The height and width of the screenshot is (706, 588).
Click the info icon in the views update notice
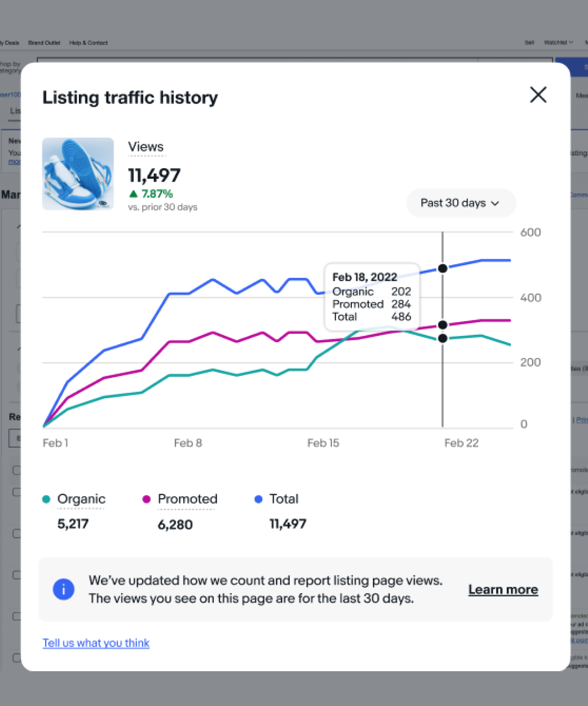[x=63, y=589]
